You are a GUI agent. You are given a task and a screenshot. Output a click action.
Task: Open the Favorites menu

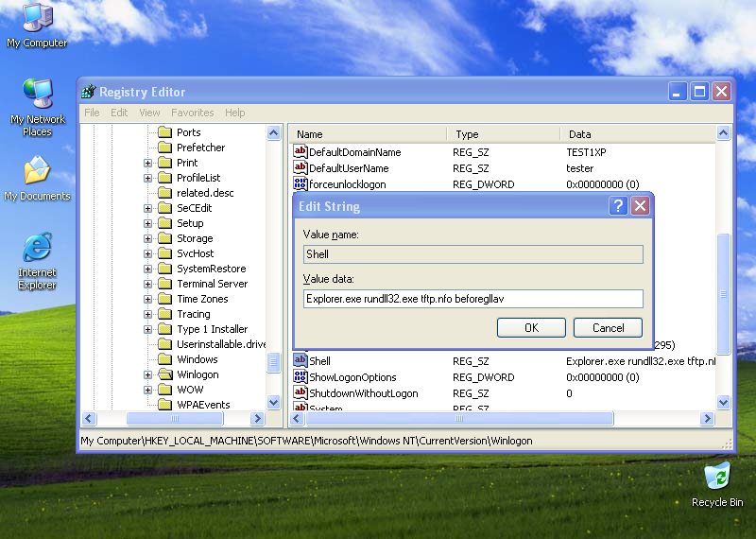193,113
